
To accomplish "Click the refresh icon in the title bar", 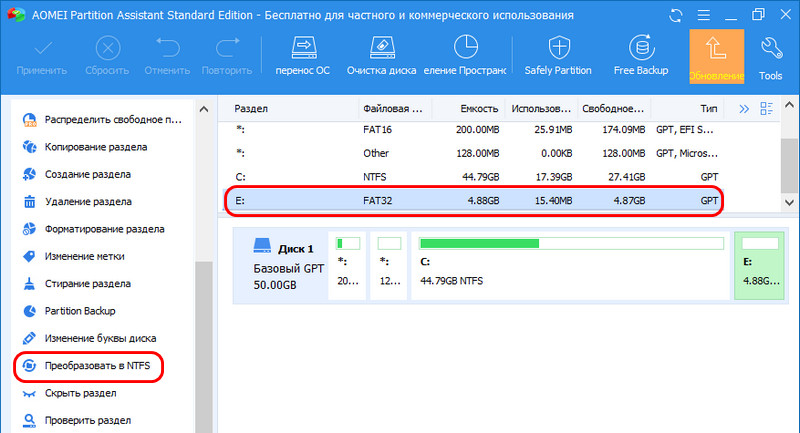I will click(676, 15).
